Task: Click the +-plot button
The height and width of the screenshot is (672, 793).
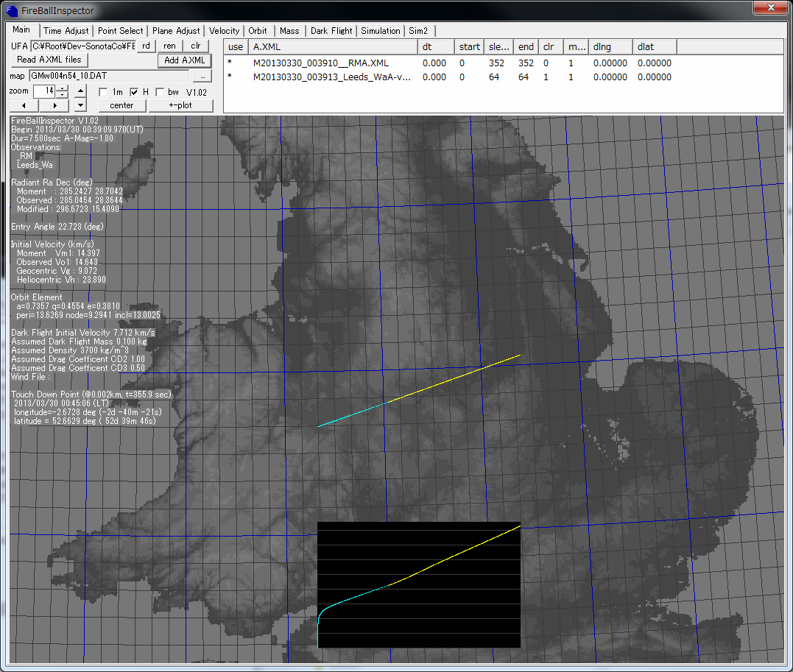Action: tap(180, 105)
